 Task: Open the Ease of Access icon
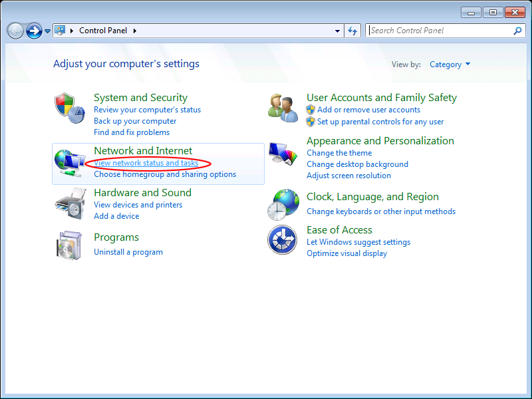282,240
